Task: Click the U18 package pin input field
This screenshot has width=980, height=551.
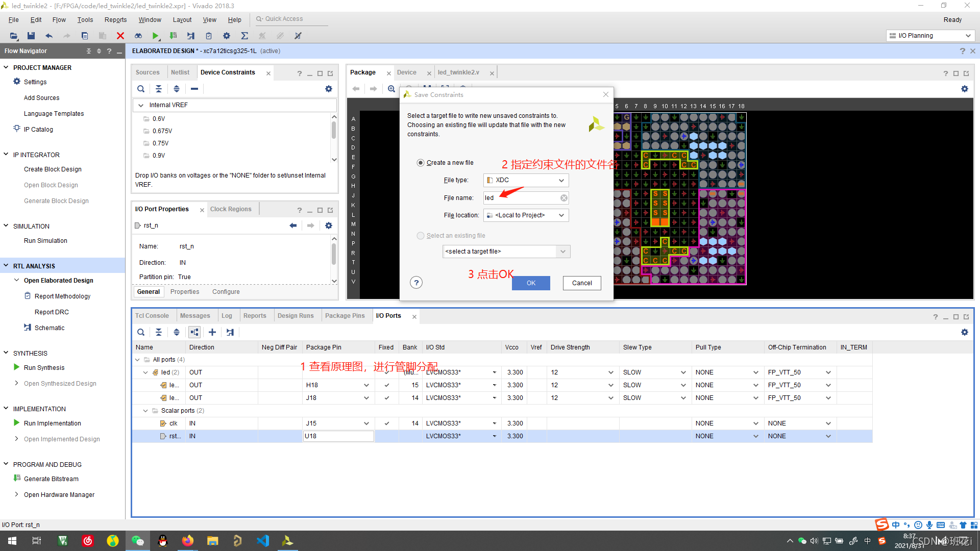Action: [x=338, y=436]
